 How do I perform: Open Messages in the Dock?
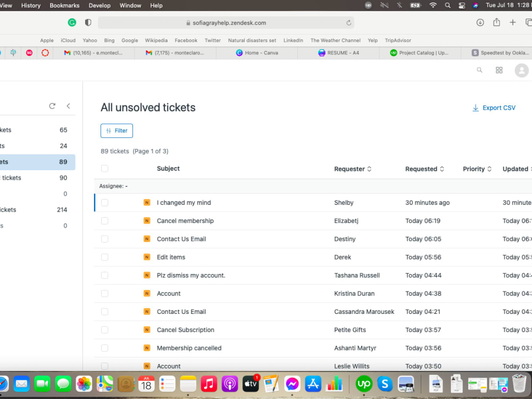pos(63,384)
